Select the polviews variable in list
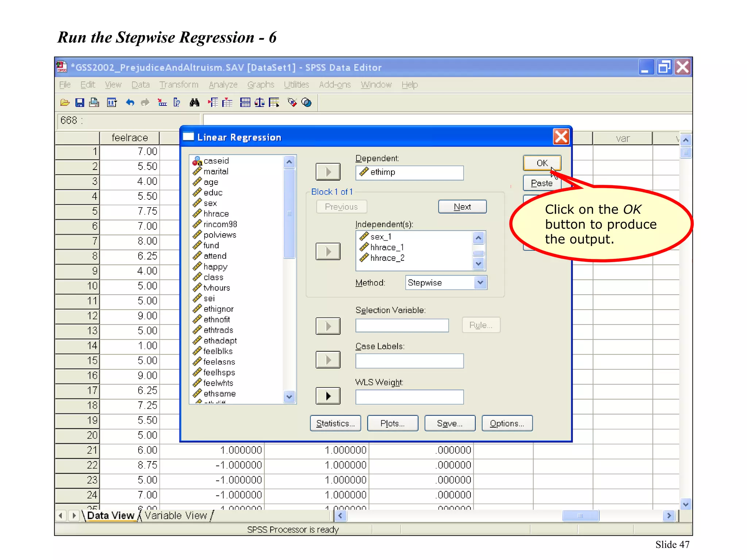The width and height of the screenshot is (747, 560). tap(220, 235)
